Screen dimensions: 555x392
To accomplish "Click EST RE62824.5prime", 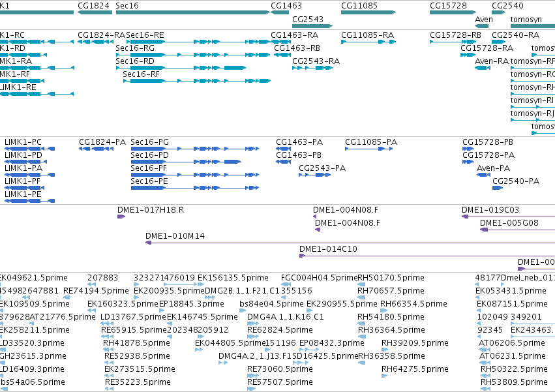I will click(x=280, y=331).
